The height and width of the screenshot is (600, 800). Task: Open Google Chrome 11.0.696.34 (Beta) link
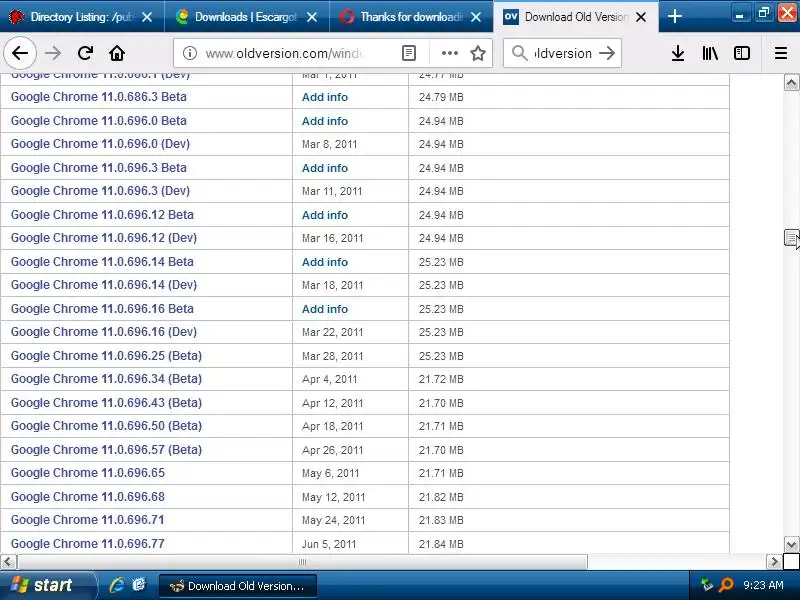106,379
